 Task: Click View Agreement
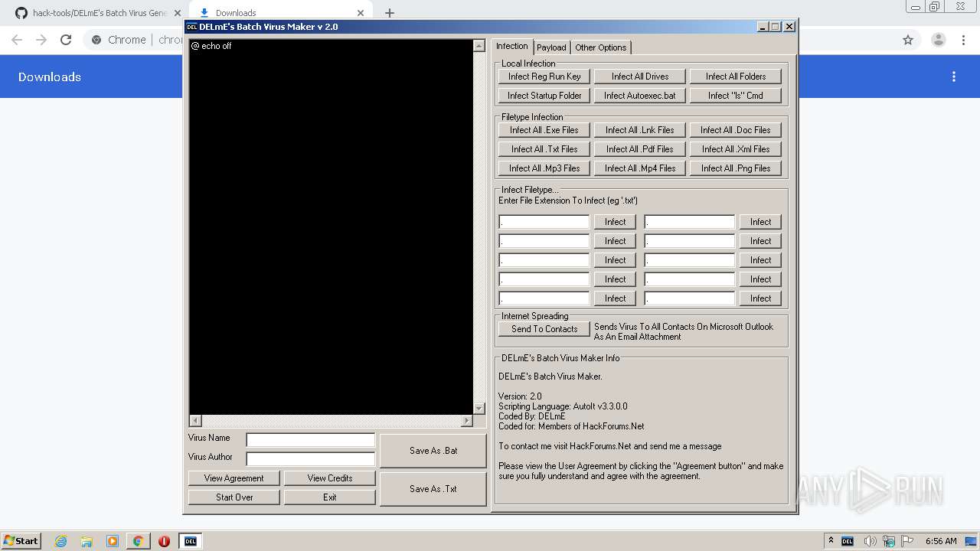(x=234, y=478)
